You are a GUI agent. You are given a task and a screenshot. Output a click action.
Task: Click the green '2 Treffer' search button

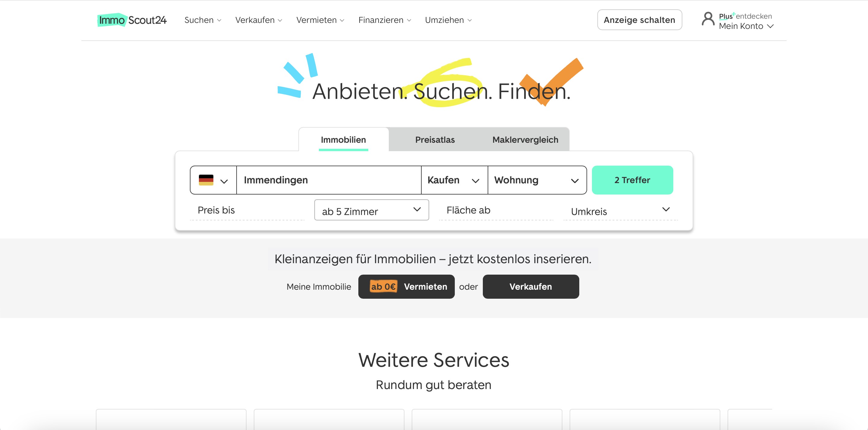click(632, 180)
